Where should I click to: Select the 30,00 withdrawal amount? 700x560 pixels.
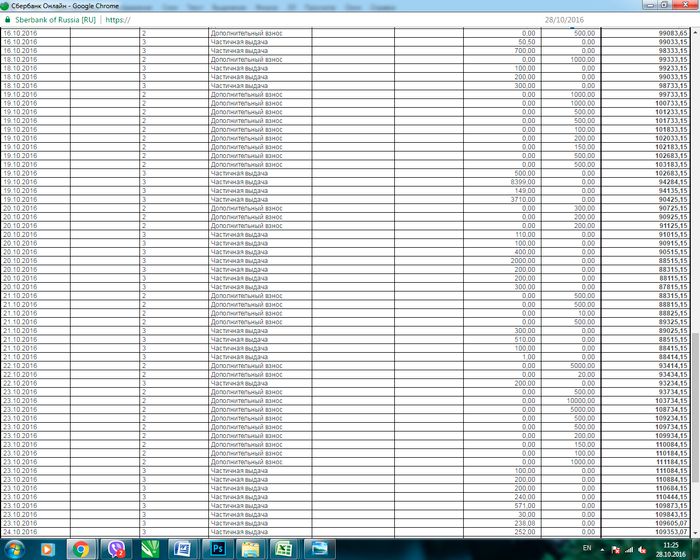pos(526,514)
